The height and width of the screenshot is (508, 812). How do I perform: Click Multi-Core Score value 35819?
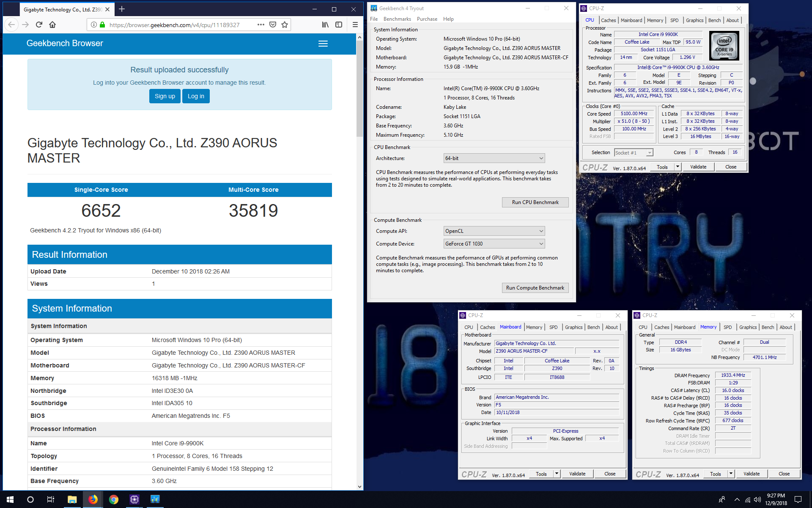pyautogui.click(x=253, y=211)
